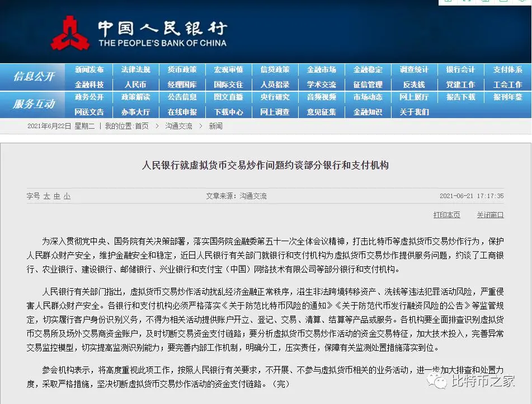Click 关于我们 link
The image size is (532, 404).
coord(414,112)
